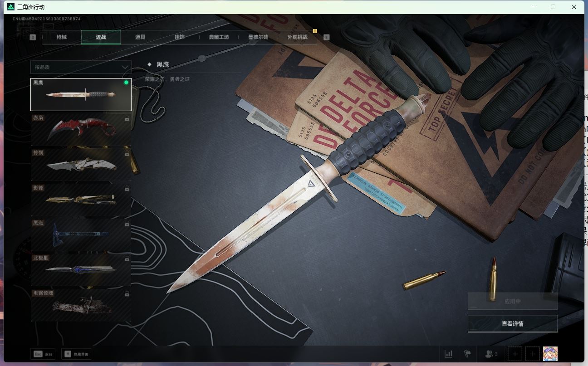Select the 赤枭 karambit knife thumbnail
588x366 pixels.
[81, 129]
